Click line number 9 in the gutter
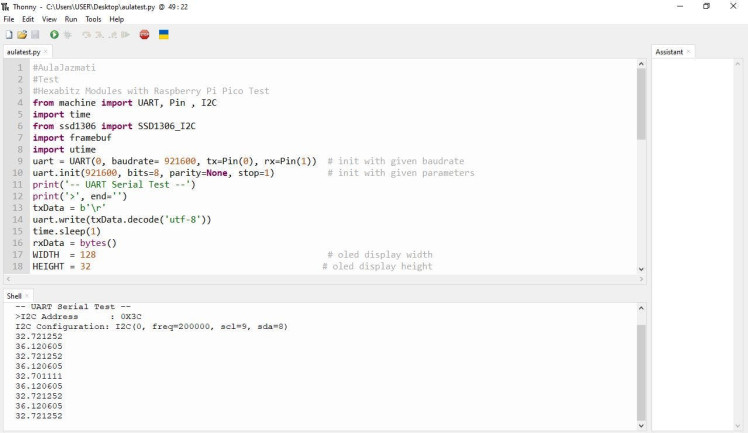 20,161
